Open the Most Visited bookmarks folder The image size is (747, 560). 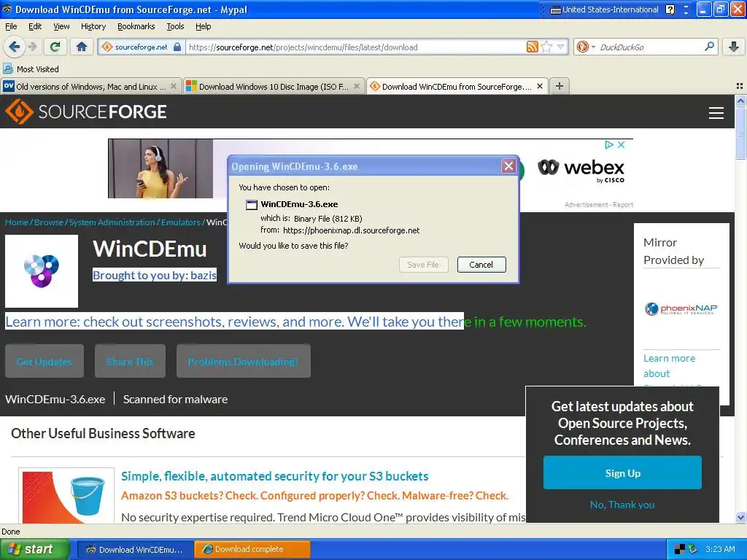pyautogui.click(x=31, y=69)
